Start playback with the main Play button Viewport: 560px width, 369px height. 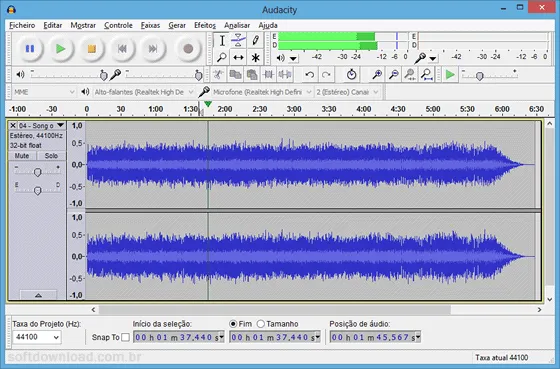pos(61,49)
